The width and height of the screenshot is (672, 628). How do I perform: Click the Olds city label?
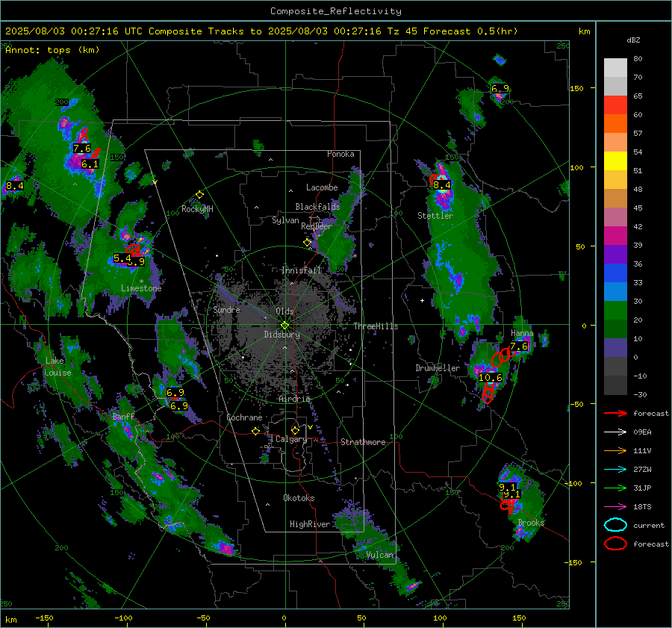pos(284,311)
